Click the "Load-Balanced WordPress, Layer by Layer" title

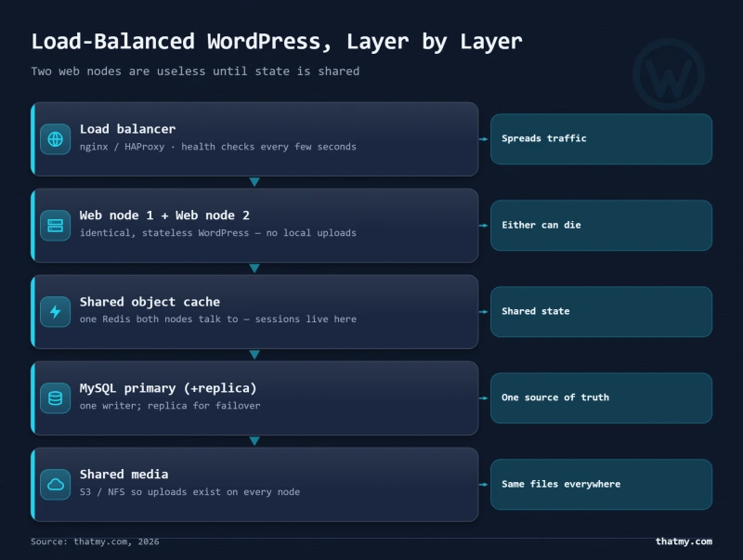tap(277, 42)
